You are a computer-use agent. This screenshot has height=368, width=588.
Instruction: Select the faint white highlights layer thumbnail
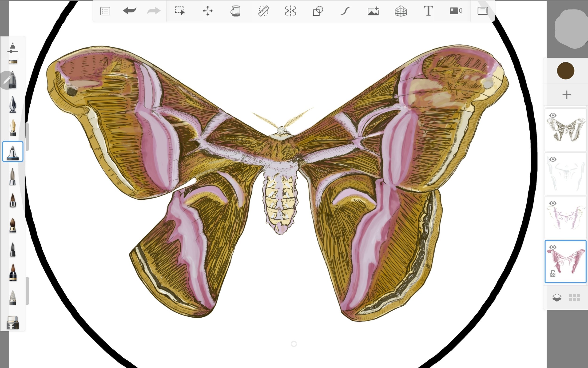pos(566,174)
